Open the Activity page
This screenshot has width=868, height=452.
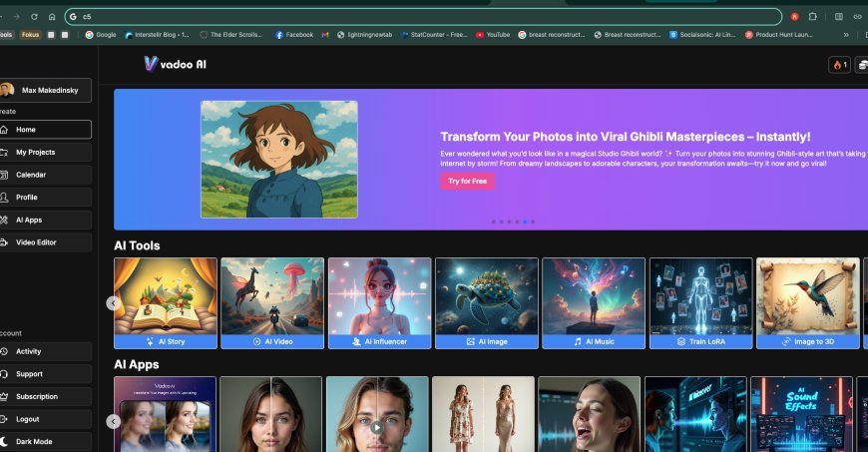(45, 351)
